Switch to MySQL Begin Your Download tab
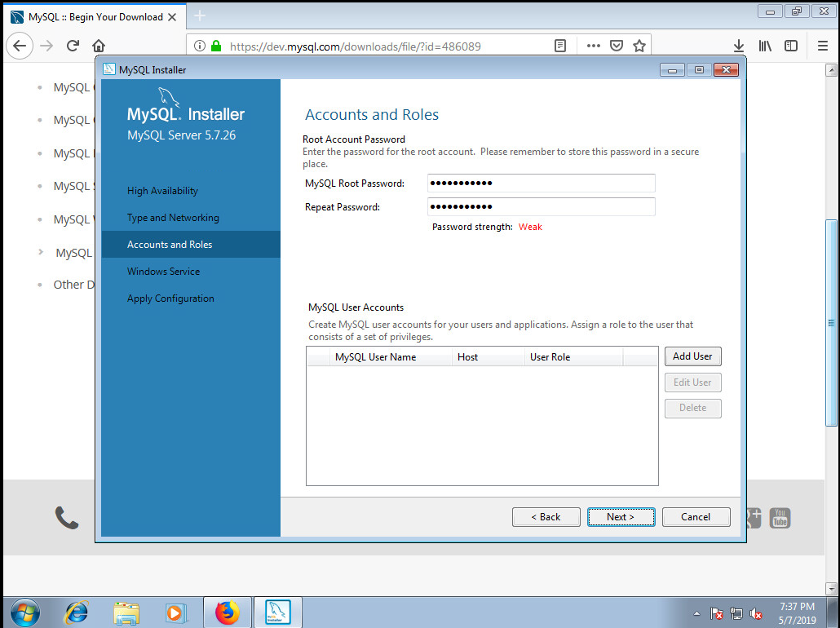This screenshot has height=628, width=840. pos(95,17)
